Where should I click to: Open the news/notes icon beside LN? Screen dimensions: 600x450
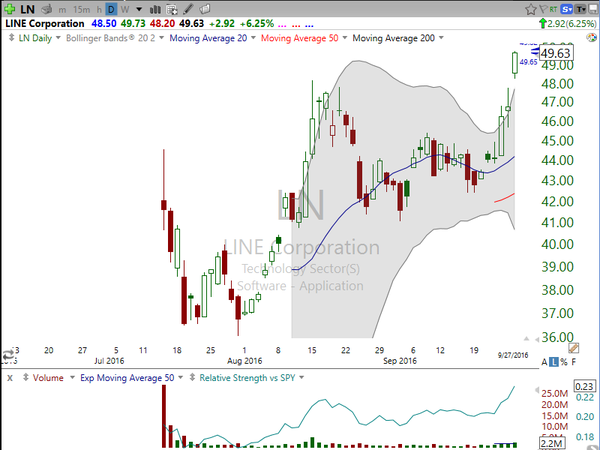(x=47, y=9)
